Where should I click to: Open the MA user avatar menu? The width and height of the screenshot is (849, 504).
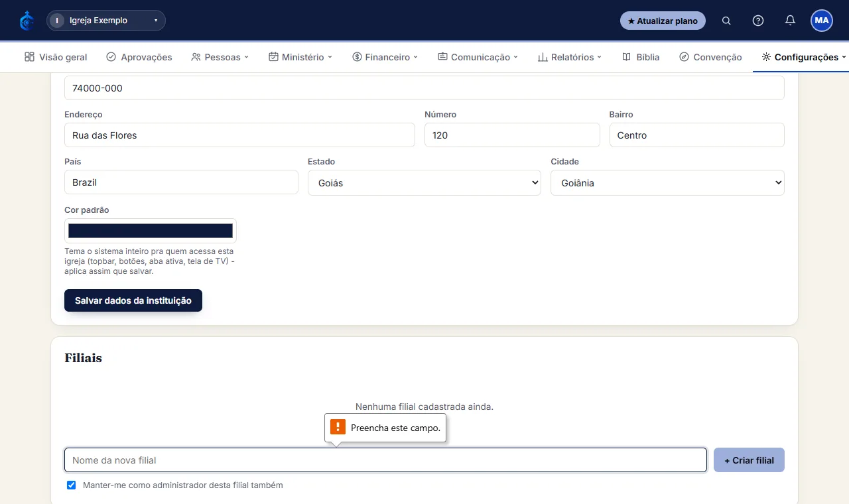tap(822, 21)
